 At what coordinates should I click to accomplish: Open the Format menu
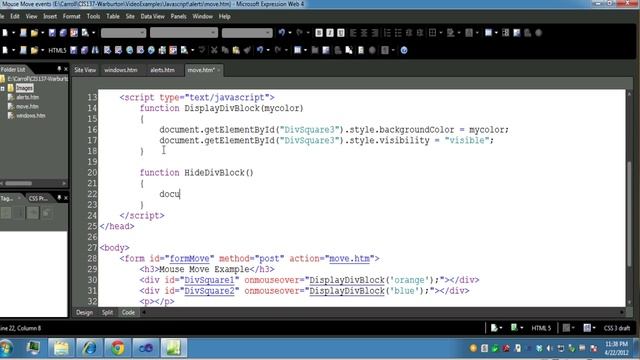(x=71, y=16)
